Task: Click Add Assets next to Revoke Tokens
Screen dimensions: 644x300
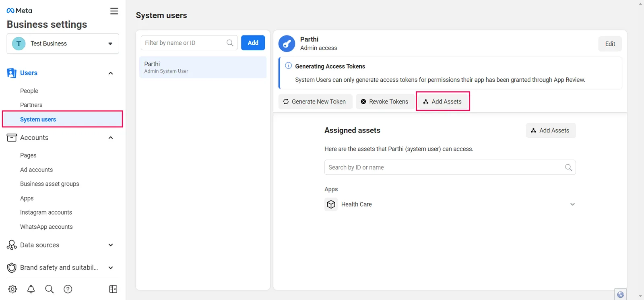Action: pyautogui.click(x=443, y=101)
